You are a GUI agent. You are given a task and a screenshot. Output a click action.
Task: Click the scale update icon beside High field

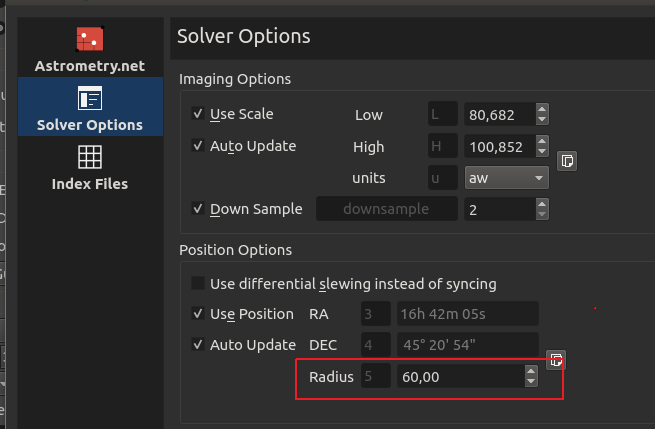566,161
